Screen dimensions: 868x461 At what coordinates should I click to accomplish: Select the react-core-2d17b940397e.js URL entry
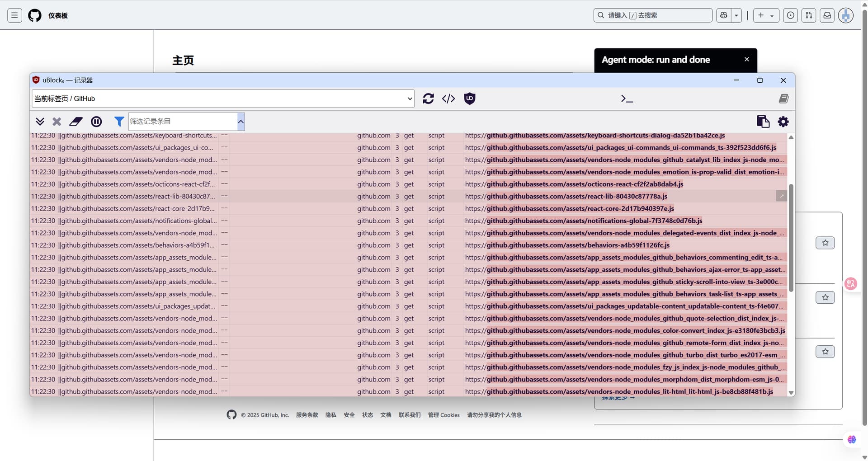(570, 208)
